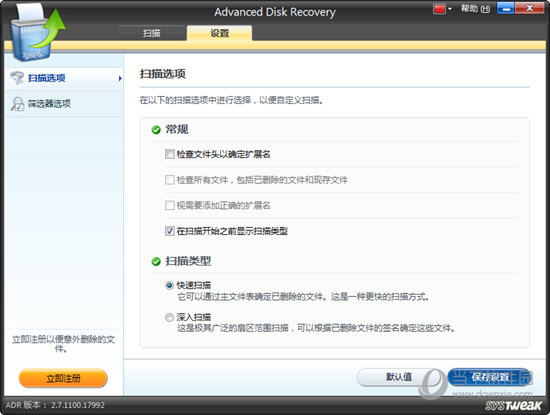Click the 保存设置 button
Image resolution: width=550 pixels, height=415 pixels.
click(490, 377)
